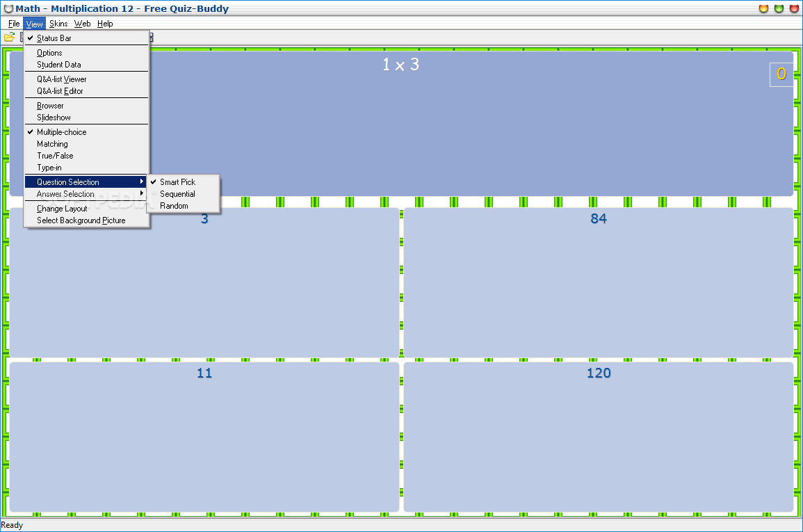Expand the Question Selection submenu
803x532 pixels.
[86, 182]
